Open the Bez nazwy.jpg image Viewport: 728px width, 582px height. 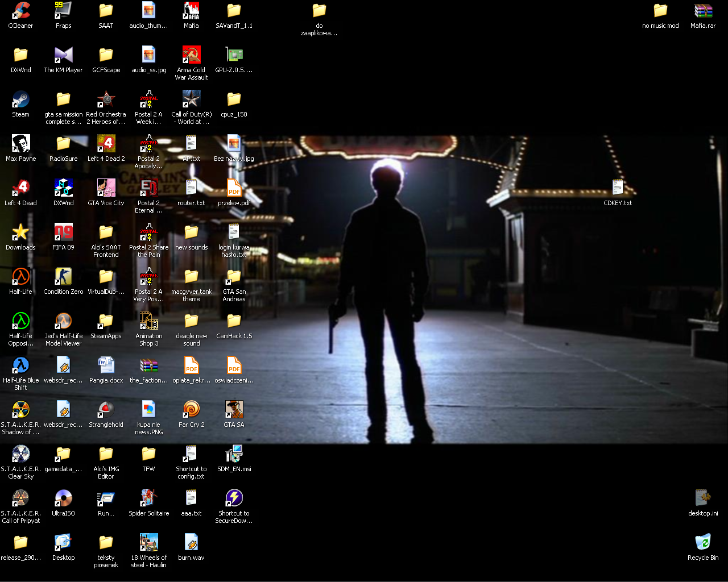tap(234, 143)
